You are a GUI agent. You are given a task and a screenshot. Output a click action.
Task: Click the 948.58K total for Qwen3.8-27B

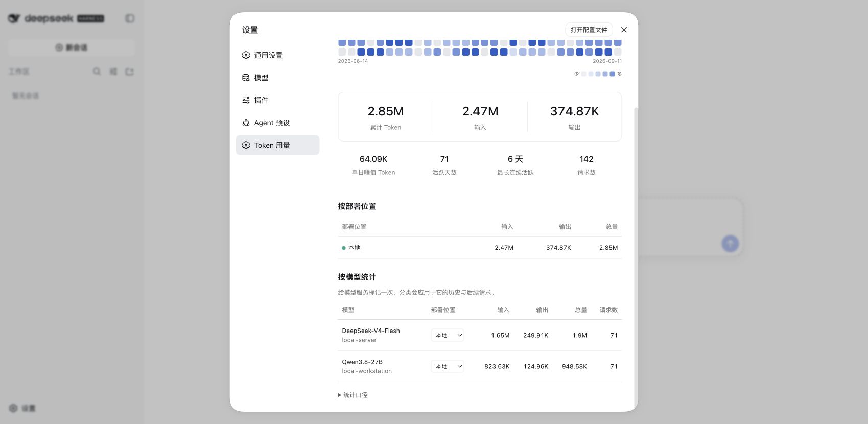click(x=574, y=366)
